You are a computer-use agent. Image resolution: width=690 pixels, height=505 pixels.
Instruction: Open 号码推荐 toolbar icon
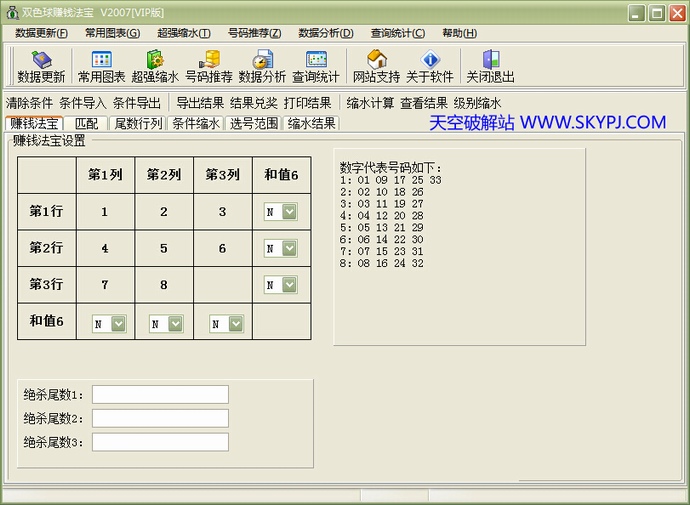click(x=209, y=66)
